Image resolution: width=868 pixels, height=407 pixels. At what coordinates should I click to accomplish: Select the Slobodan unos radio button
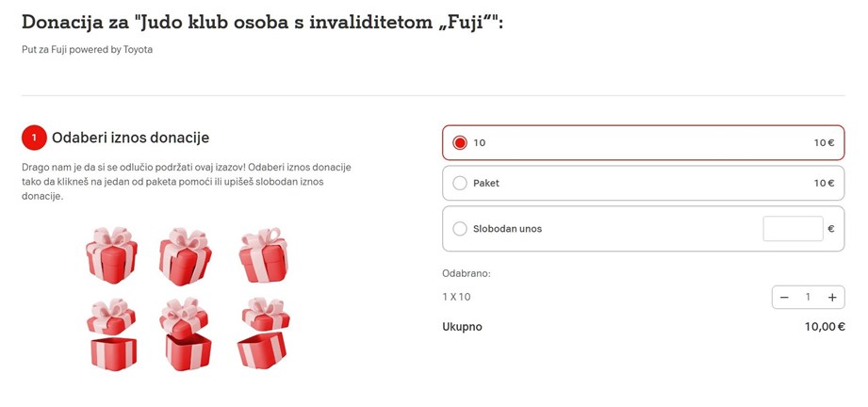click(460, 229)
